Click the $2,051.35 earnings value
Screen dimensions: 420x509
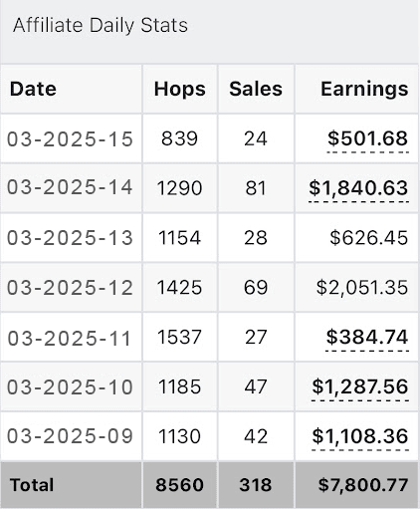point(362,287)
